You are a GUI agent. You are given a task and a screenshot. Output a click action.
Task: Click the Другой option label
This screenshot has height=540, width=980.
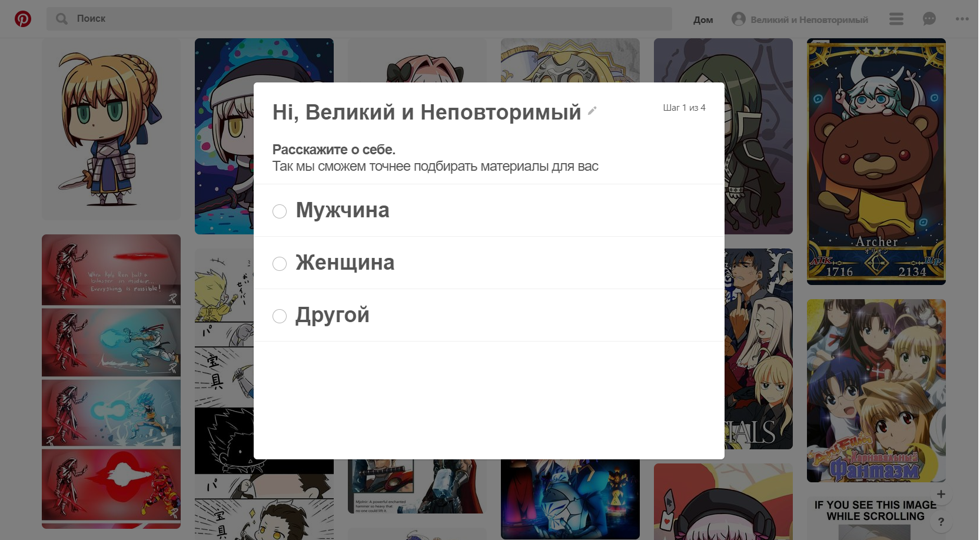333,315
